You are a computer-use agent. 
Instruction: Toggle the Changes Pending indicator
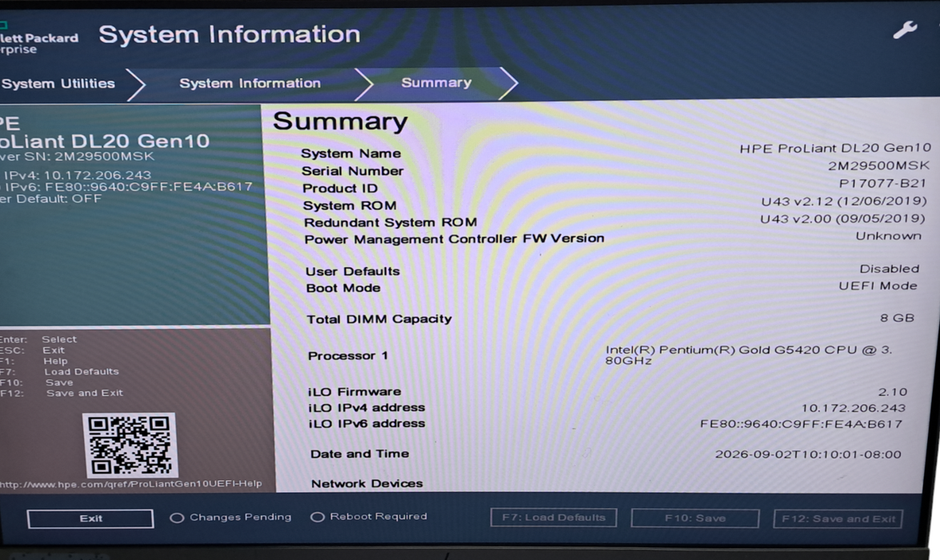(x=231, y=517)
